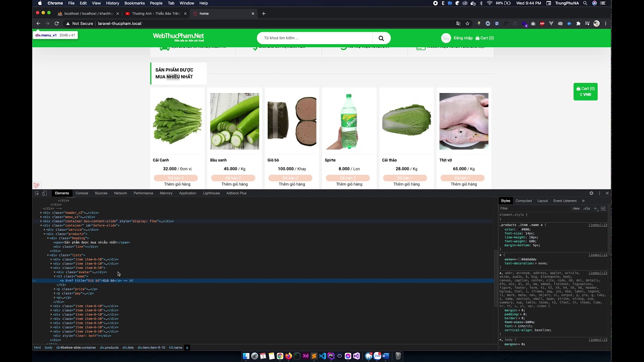This screenshot has height=362, width=644.
Task: Collapse the lists div node
Action: click(48, 255)
